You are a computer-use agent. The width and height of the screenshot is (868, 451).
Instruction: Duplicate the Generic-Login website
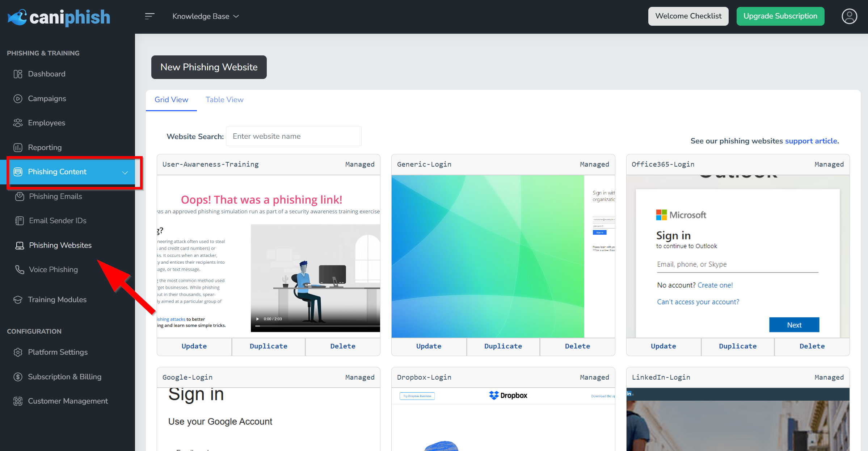click(503, 346)
